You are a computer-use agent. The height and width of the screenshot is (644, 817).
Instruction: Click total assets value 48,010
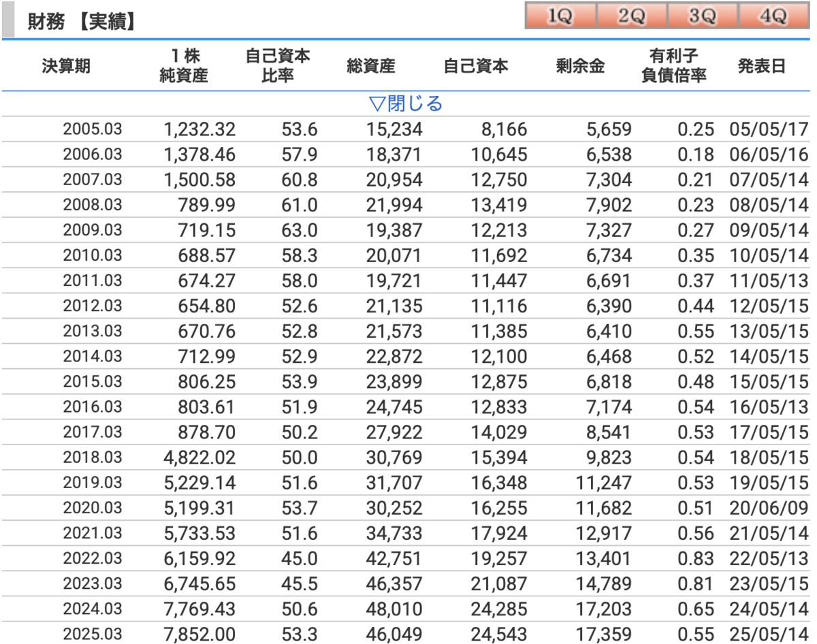click(395, 609)
